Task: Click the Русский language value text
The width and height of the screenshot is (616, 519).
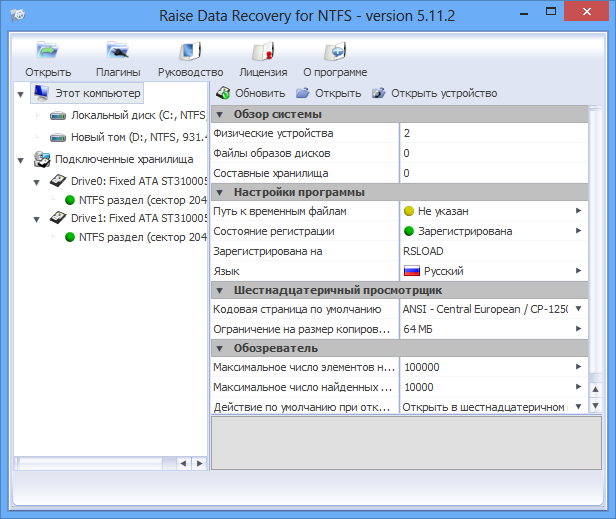Action: (444, 271)
